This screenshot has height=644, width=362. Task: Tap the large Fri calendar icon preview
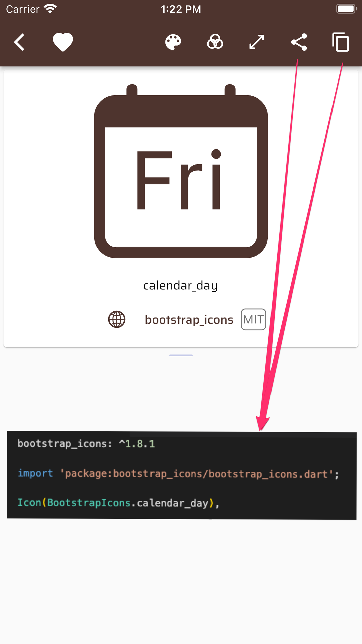[x=181, y=171]
